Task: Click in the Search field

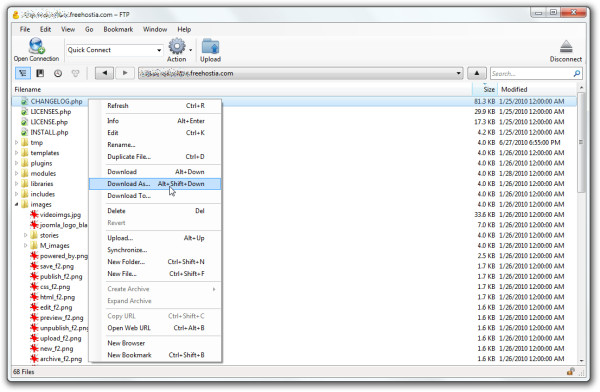Action: tap(531, 73)
